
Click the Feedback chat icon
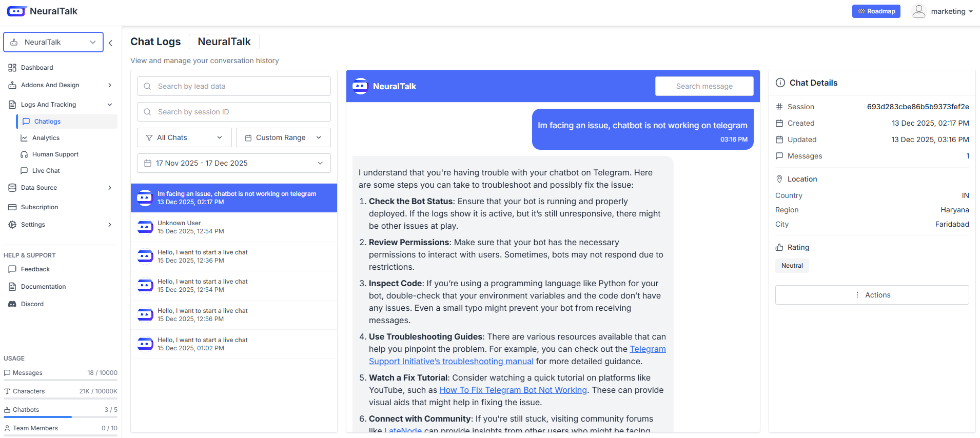tap(12, 269)
